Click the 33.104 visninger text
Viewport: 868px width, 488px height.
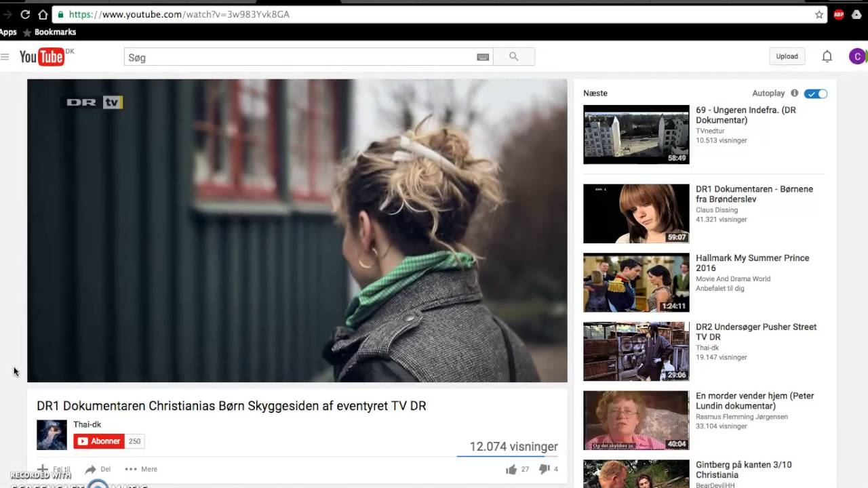click(721, 426)
